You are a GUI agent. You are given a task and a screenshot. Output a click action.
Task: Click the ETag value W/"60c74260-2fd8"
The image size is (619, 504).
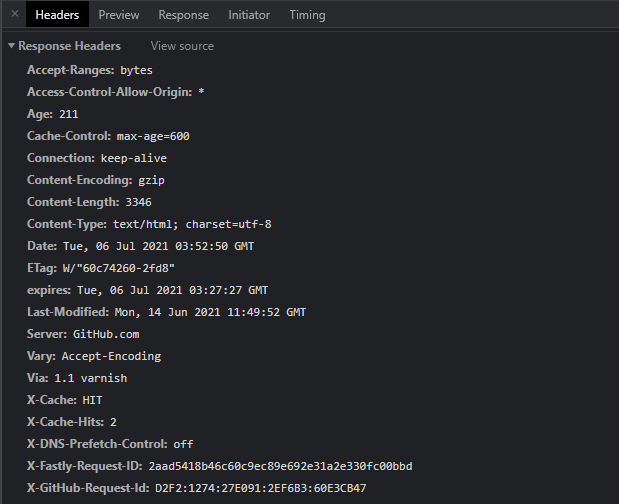tap(119, 268)
